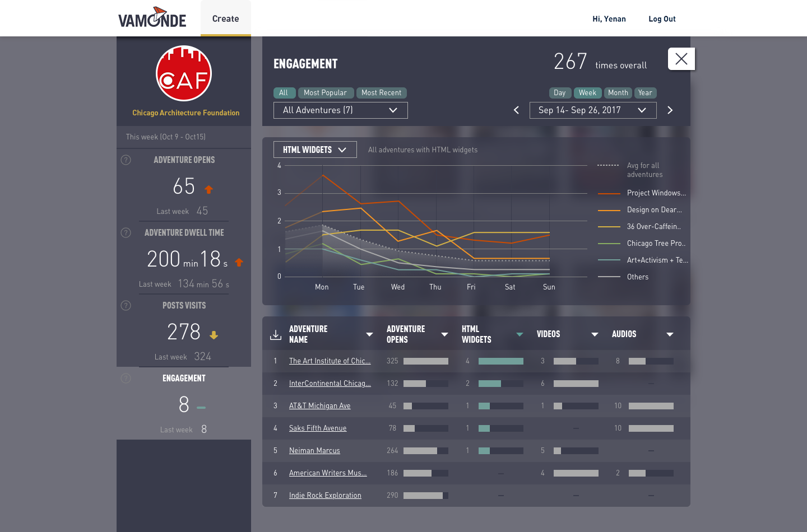807x532 pixels.
Task: Close the Engagement panel
Action: [x=681, y=59]
